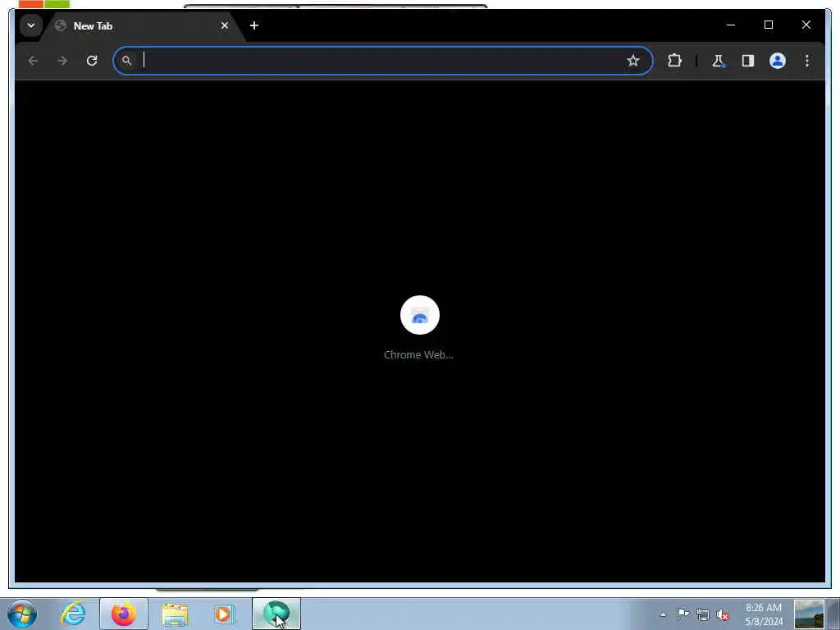The height and width of the screenshot is (630, 840).
Task: Click the back navigation arrow
Action: pyautogui.click(x=33, y=61)
